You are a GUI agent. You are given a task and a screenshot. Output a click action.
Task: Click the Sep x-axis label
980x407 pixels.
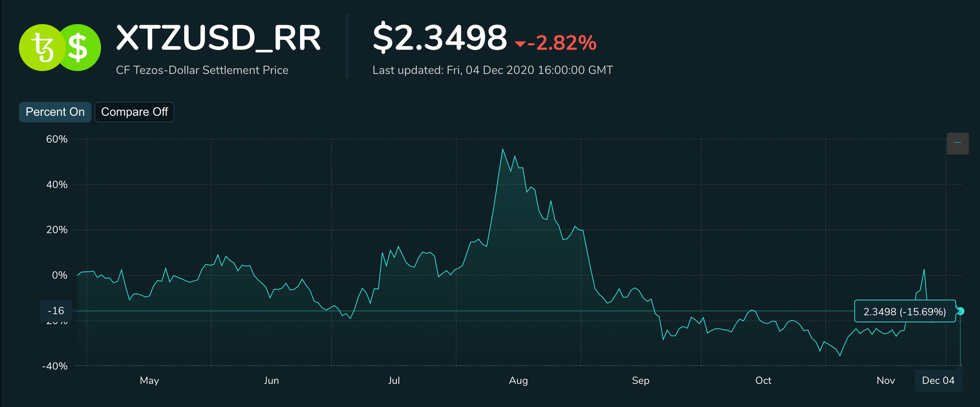(x=640, y=381)
